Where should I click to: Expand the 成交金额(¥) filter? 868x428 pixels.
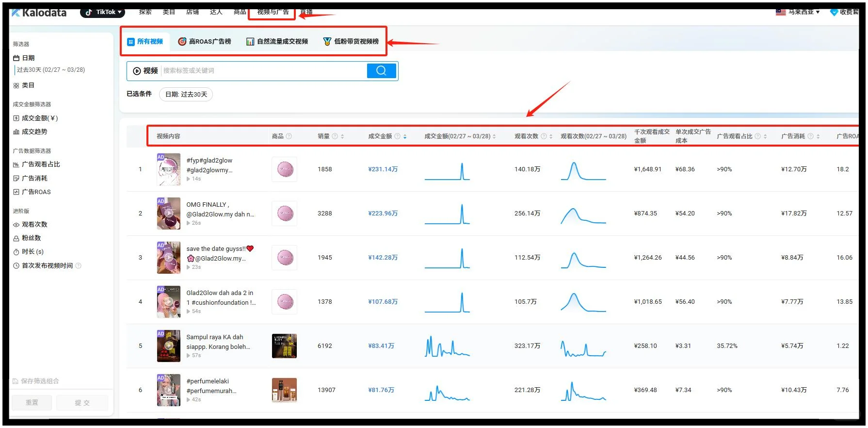coord(35,118)
